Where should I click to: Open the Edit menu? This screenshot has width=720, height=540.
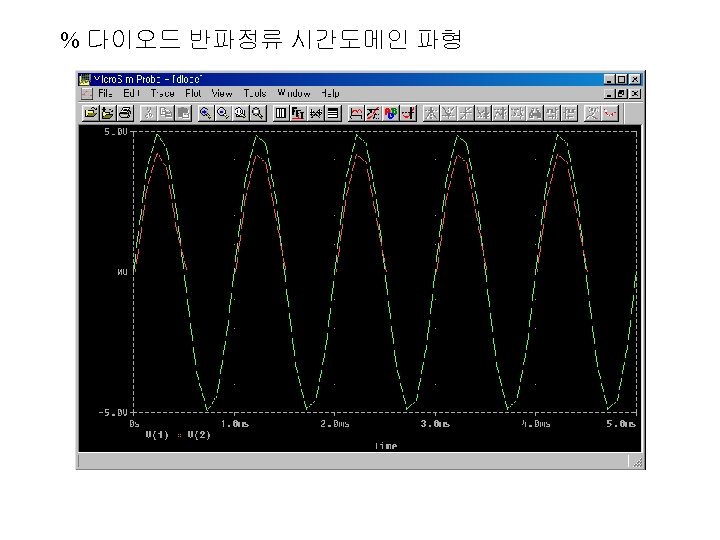131,94
